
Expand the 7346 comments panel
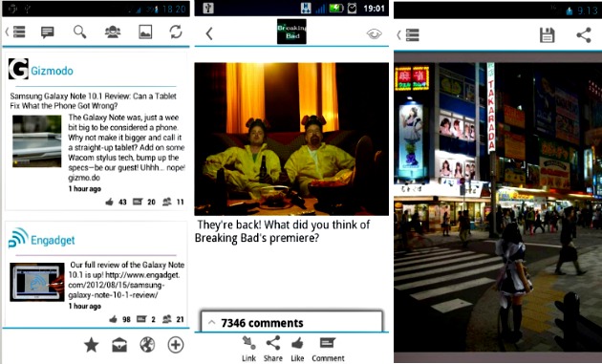(291, 323)
